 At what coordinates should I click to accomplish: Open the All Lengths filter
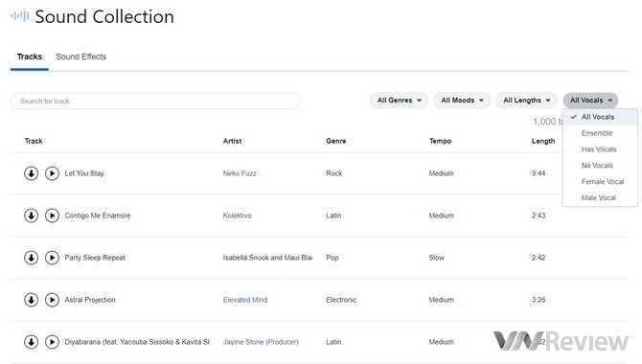[526, 101]
